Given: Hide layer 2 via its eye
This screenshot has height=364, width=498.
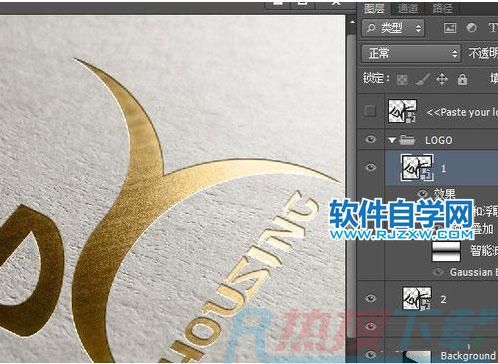Looking at the screenshot, I should pos(370,298).
